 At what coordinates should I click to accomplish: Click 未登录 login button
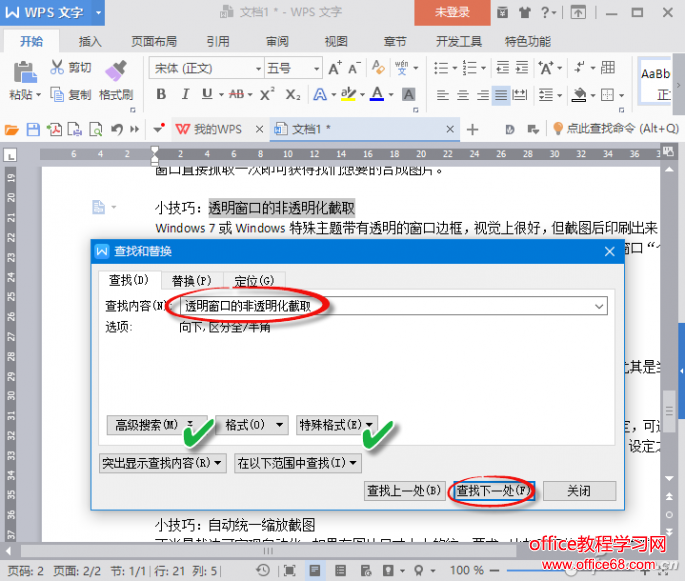pos(452,12)
